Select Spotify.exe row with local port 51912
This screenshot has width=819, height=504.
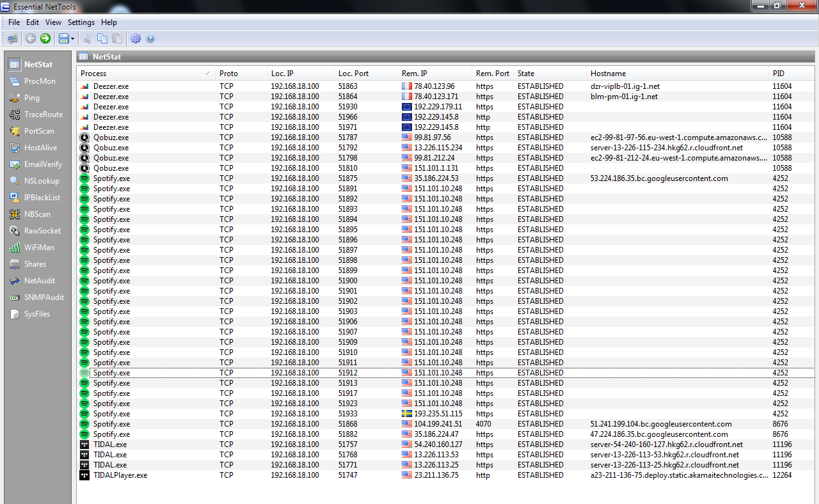tap(447, 373)
